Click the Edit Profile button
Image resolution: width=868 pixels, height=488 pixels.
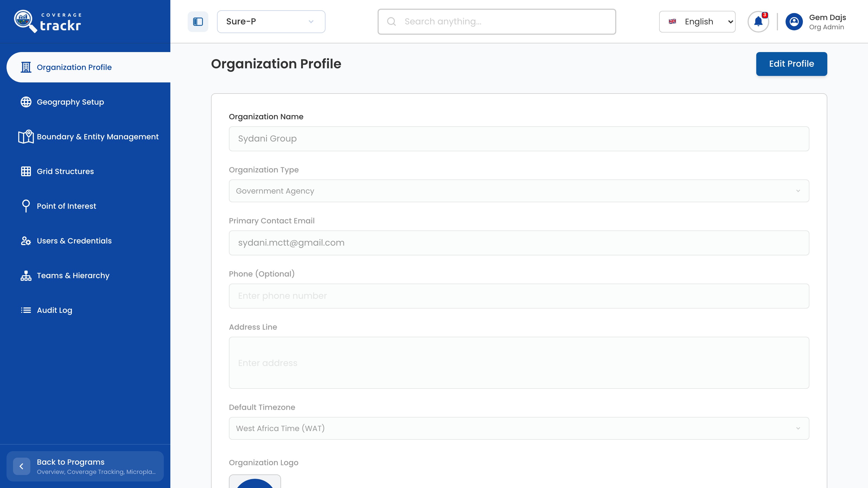click(x=792, y=64)
